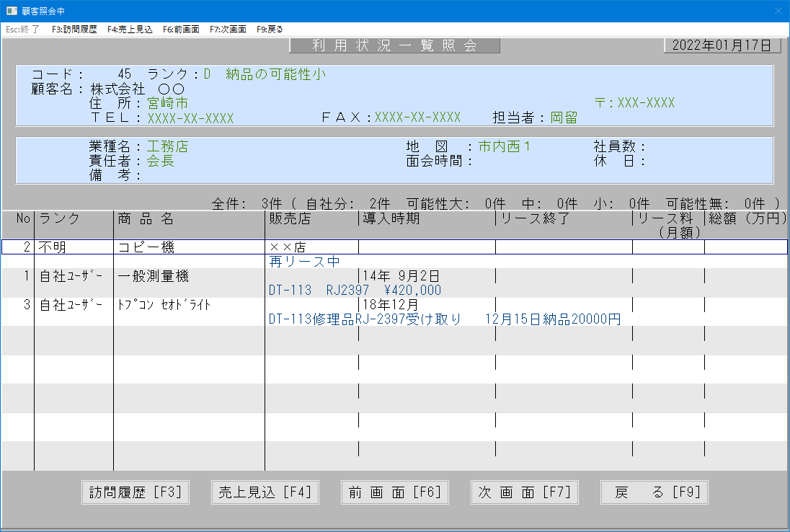The width and height of the screenshot is (790, 532).
Task: Advance using the 次画面 [F7] button
Action: [525, 492]
